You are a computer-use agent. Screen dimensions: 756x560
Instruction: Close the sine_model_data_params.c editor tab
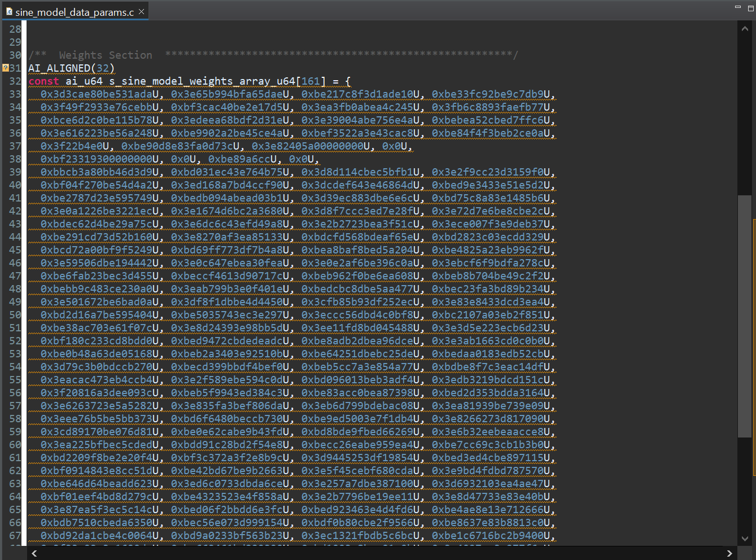pyautogui.click(x=142, y=11)
